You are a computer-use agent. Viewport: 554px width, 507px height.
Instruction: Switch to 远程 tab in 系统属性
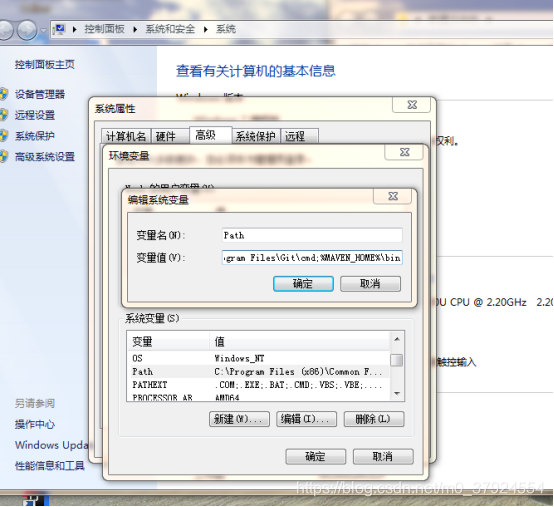point(300,136)
